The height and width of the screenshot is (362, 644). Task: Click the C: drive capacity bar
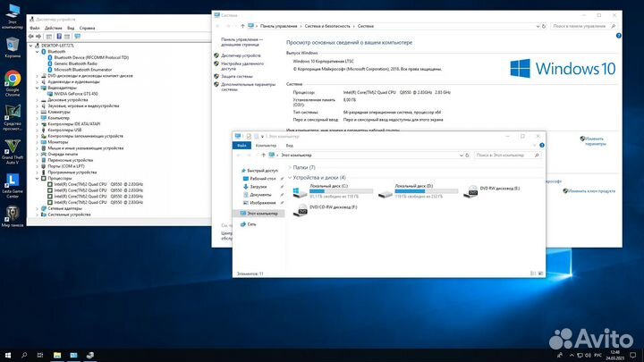tap(341, 191)
